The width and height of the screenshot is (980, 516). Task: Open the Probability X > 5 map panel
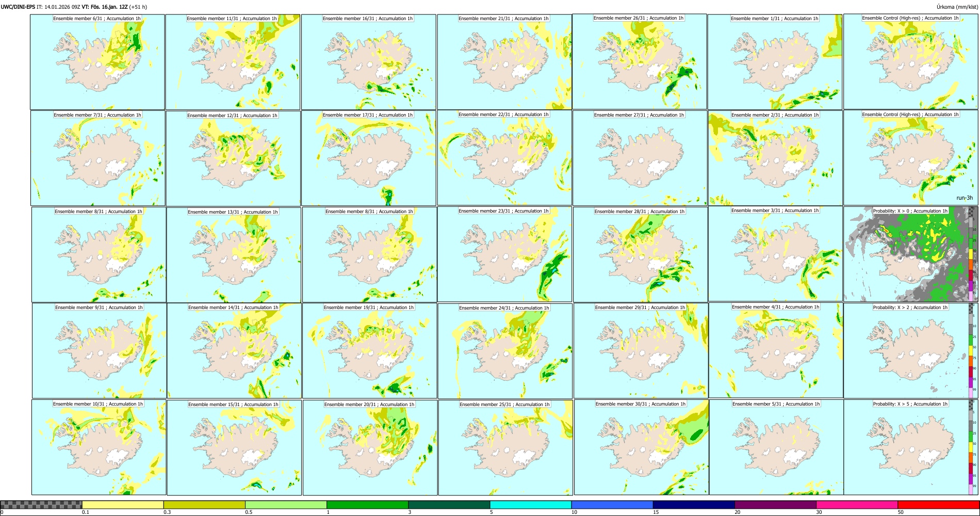click(910, 447)
